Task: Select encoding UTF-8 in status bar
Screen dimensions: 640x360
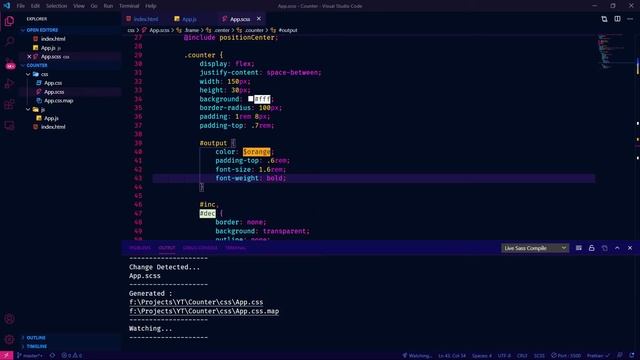Action: [504, 356]
